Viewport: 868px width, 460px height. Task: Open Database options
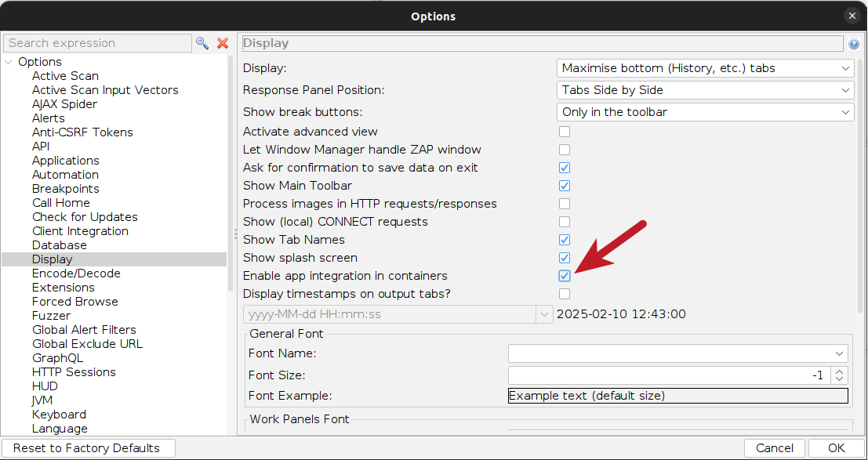[x=60, y=245]
